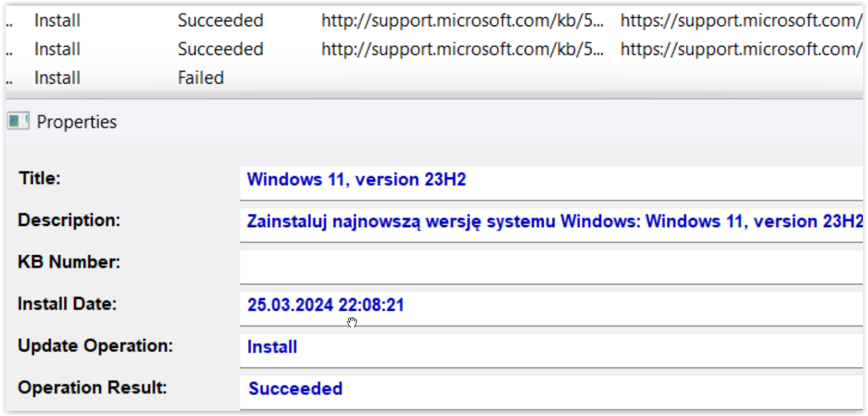
Task: Select the Failed install row
Action: (434, 78)
